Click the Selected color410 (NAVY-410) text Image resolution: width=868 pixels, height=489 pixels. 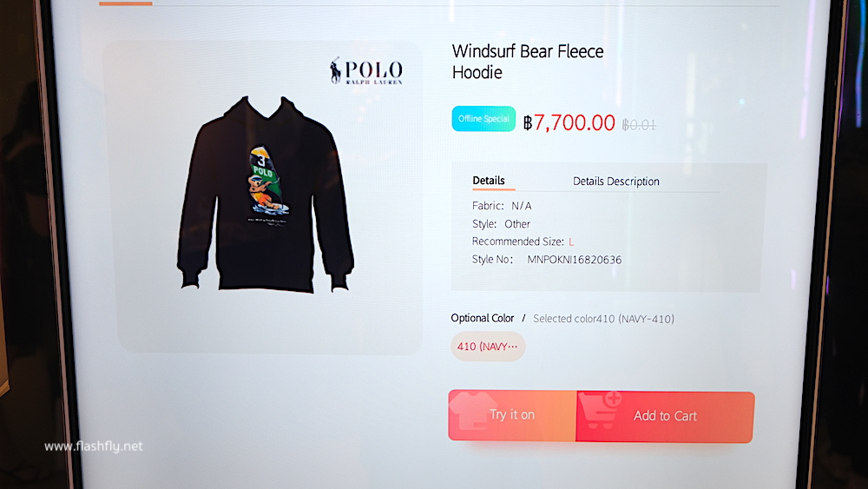coord(603,319)
